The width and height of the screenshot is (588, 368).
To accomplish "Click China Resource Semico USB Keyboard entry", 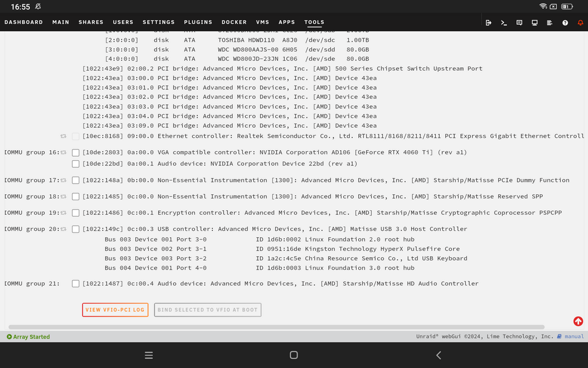I will [286, 258].
